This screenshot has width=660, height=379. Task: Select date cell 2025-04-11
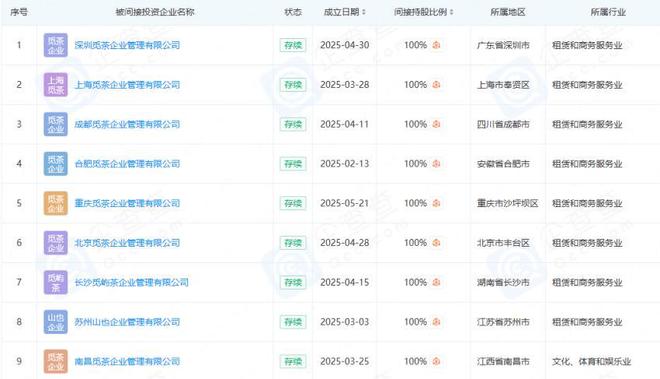(345, 124)
